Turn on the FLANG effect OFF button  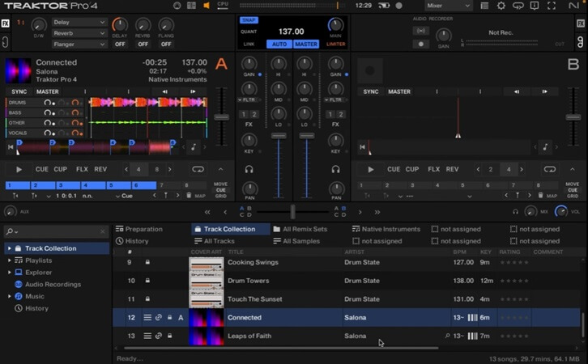[166, 44]
